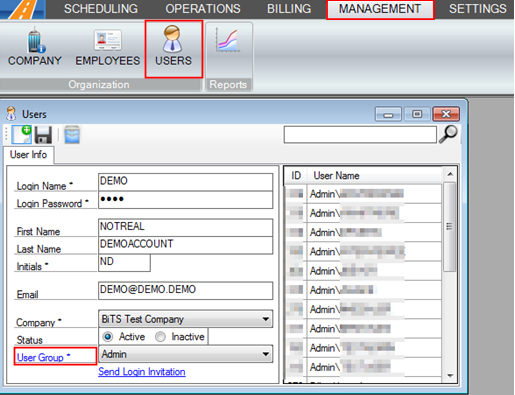Click the First Name field
The image size is (515, 395).
point(186,228)
